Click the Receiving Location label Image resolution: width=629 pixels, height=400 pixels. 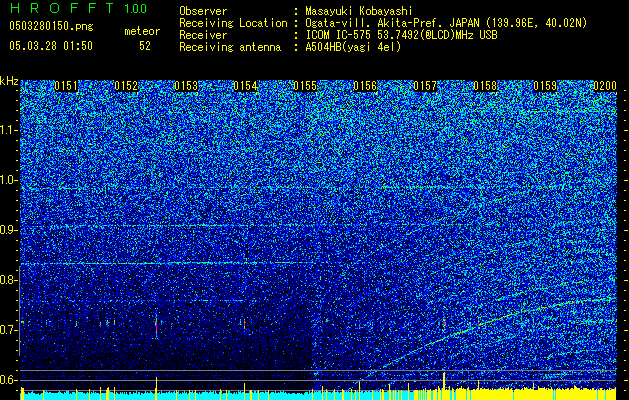pyautogui.click(x=233, y=24)
